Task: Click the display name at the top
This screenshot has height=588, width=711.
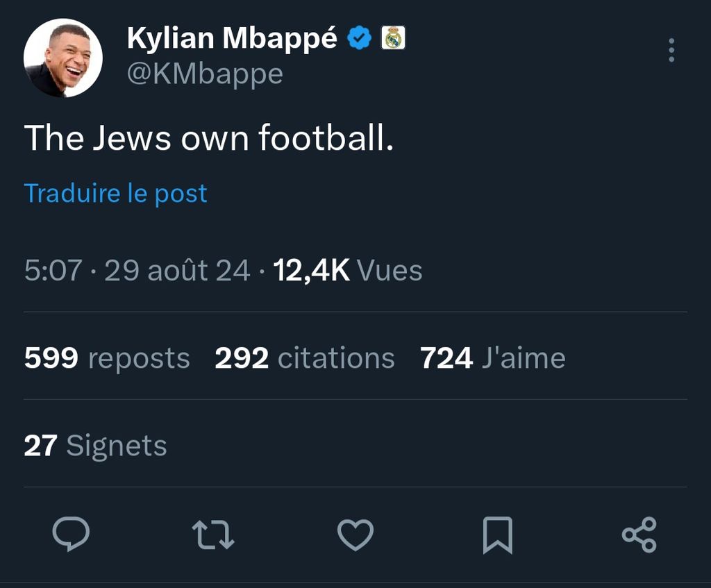Action: click(x=232, y=39)
